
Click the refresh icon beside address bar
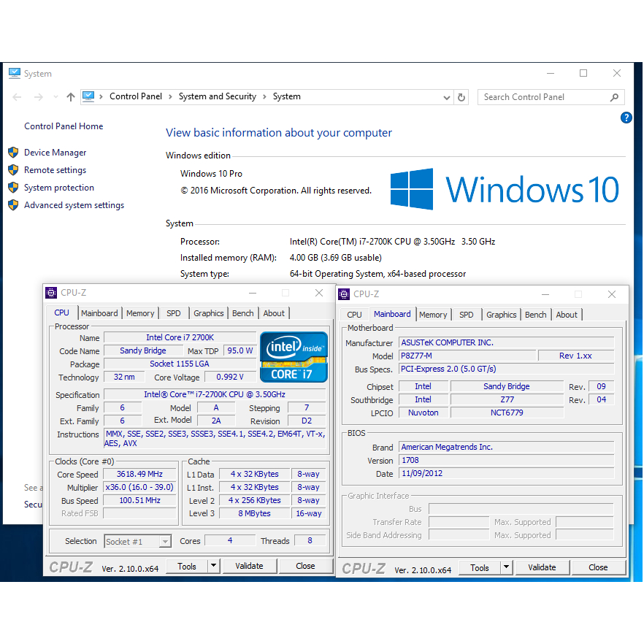point(461,97)
